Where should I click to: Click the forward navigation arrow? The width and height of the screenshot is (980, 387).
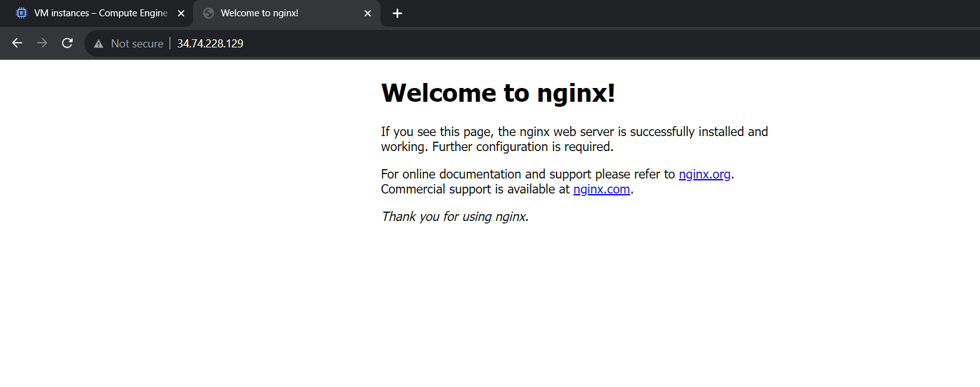coord(42,43)
